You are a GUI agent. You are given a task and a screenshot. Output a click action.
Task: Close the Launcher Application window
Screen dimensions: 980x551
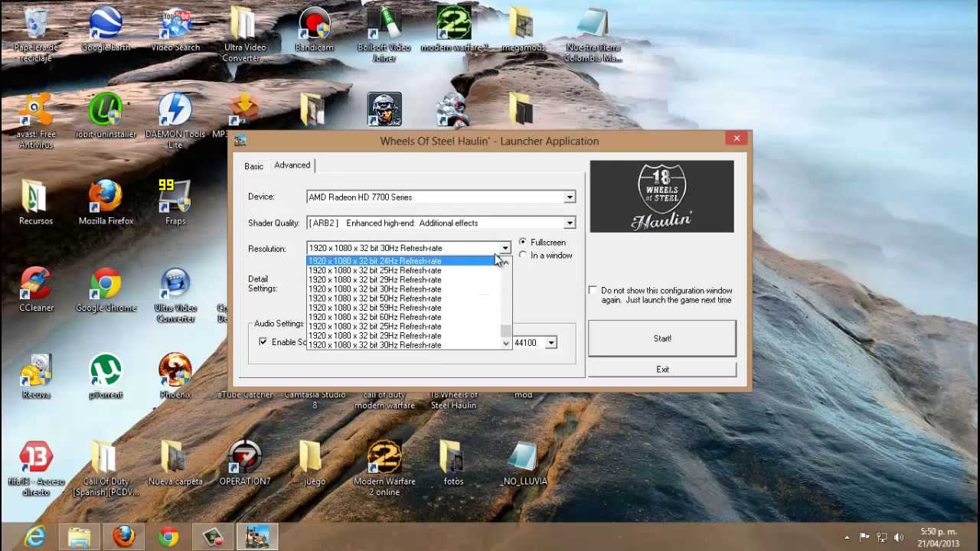tap(737, 139)
